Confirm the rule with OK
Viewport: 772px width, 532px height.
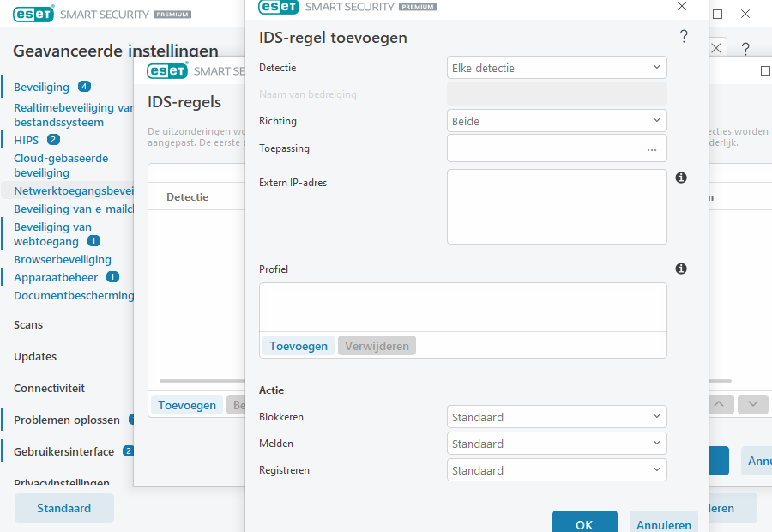(584, 524)
